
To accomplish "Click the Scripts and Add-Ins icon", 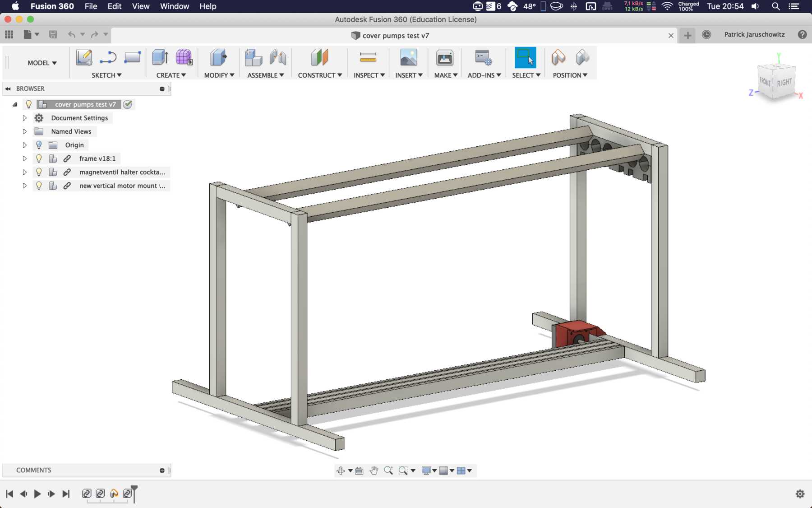I will [484, 58].
